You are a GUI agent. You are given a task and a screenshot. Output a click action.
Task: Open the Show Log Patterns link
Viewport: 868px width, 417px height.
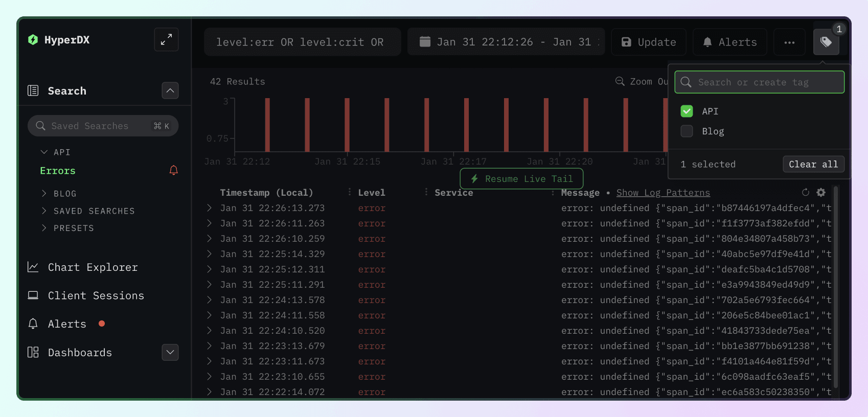pyautogui.click(x=663, y=193)
